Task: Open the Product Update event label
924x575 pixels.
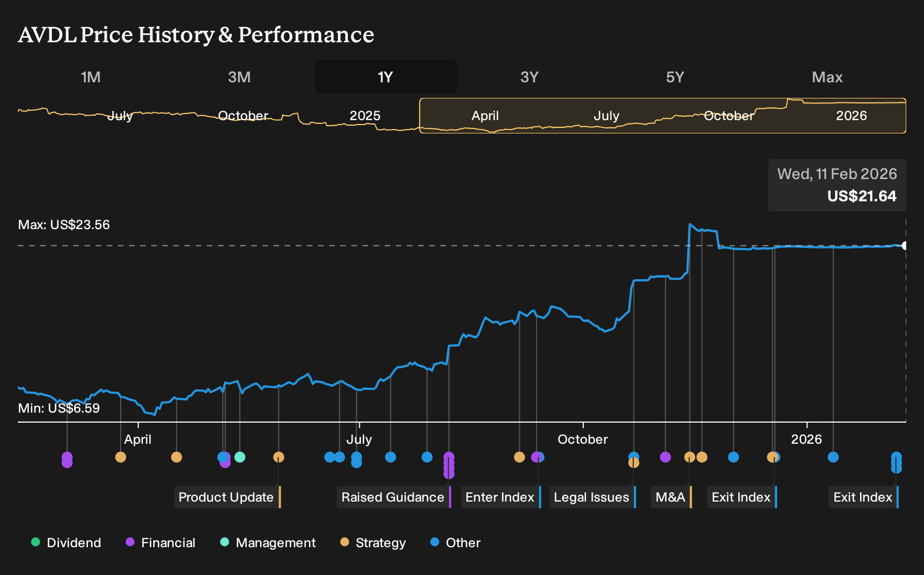Action: [227, 497]
